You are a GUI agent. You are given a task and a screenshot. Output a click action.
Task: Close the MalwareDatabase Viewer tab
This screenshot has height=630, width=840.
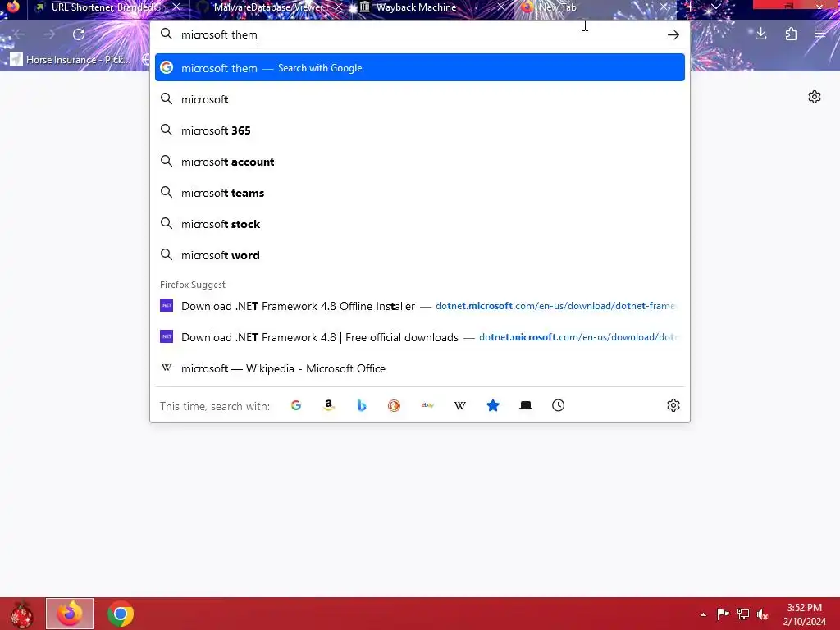pyautogui.click(x=339, y=7)
